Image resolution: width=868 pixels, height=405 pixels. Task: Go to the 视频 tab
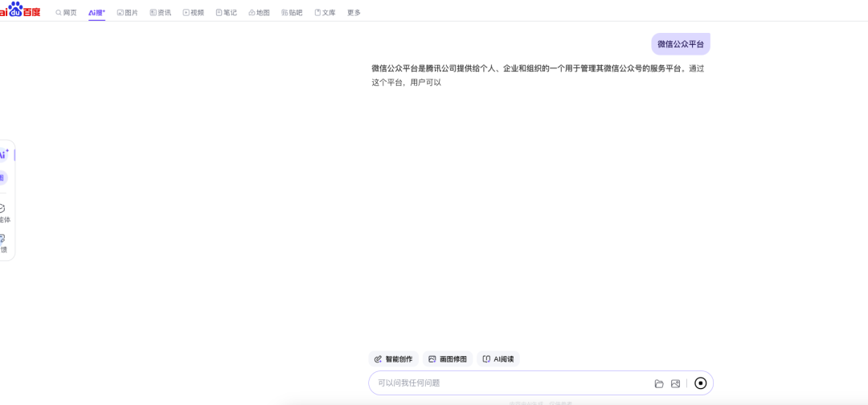(x=194, y=12)
